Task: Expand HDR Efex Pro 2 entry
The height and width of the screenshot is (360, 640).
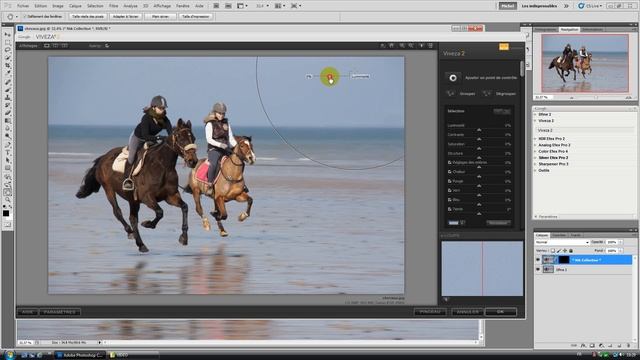Action: pos(535,139)
